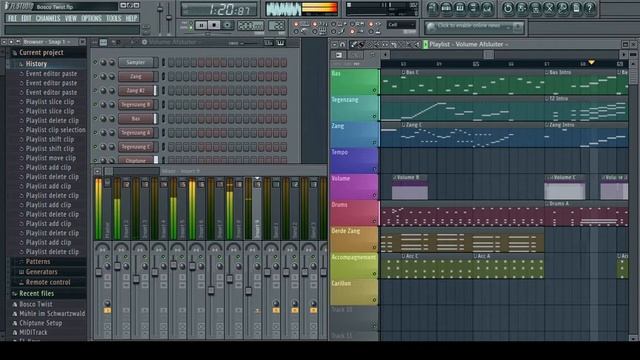Open keyboard editor icon in step sequencer
The height and width of the screenshot is (360, 640).
pyautogui.click(x=280, y=43)
